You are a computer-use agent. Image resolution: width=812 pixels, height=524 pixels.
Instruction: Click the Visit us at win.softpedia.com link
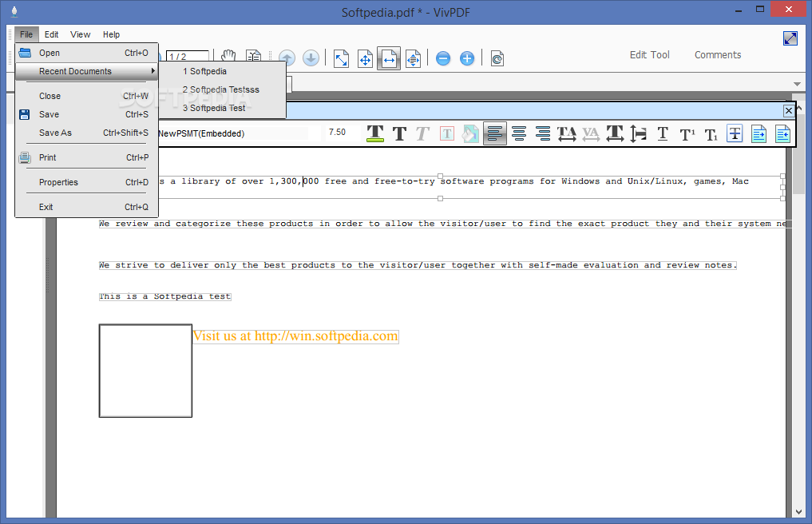point(295,336)
